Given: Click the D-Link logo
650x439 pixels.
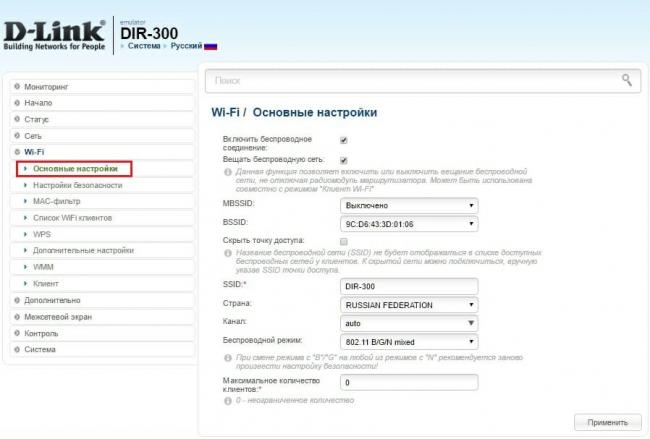Looking at the screenshot, I should 54,35.
